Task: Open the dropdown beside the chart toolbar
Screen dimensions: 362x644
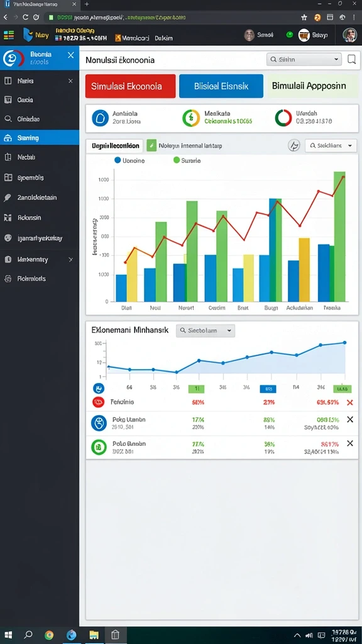Action: (x=331, y=145)
